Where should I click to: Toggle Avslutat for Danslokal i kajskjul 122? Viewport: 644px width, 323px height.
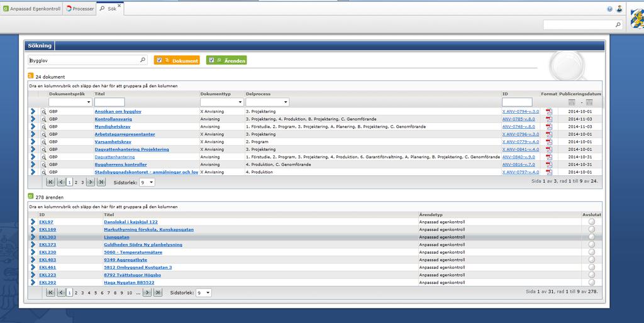click(x=591, y=222)
